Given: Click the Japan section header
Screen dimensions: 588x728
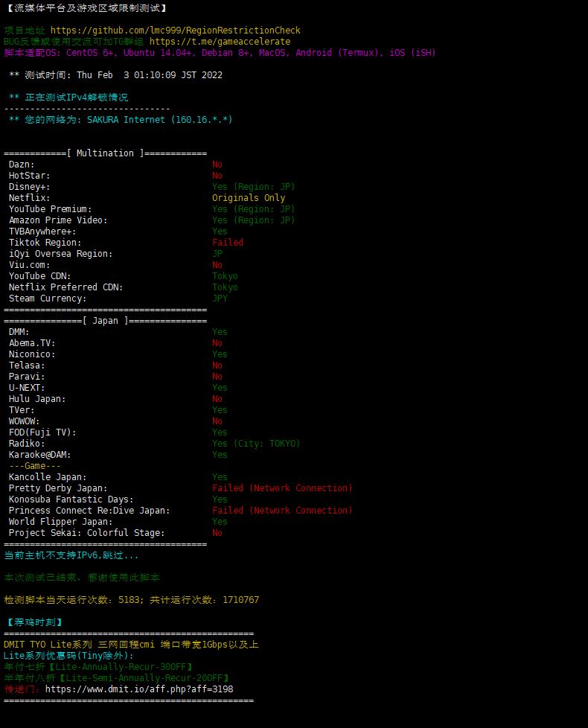Looking at the screenshot, I should (106, 321).
